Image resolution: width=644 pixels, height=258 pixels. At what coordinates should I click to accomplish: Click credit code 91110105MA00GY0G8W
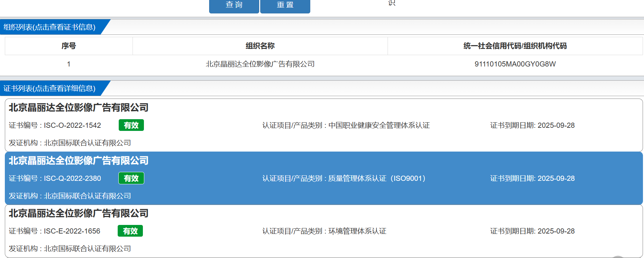[515, 64]
